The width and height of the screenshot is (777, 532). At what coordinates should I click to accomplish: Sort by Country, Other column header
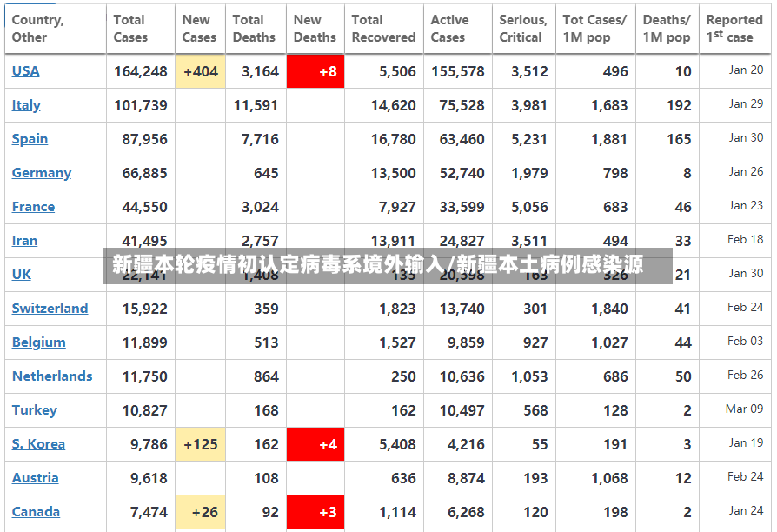tap(56, 29)
